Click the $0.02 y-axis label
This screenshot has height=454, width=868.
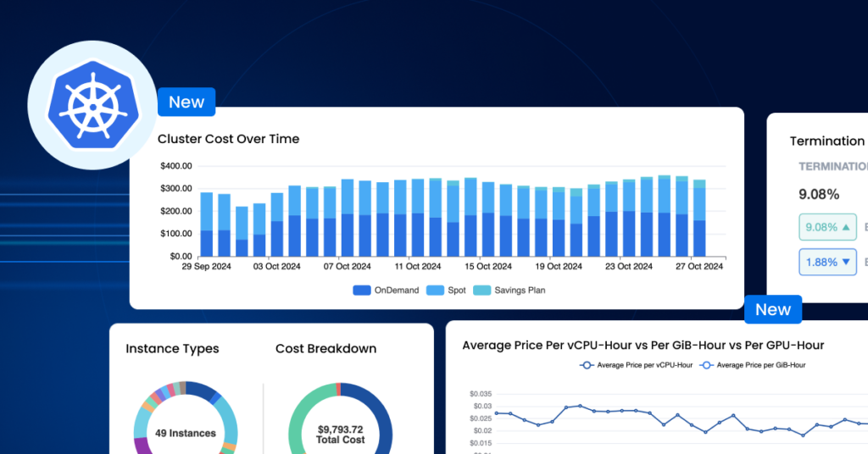tap(482, 431)
